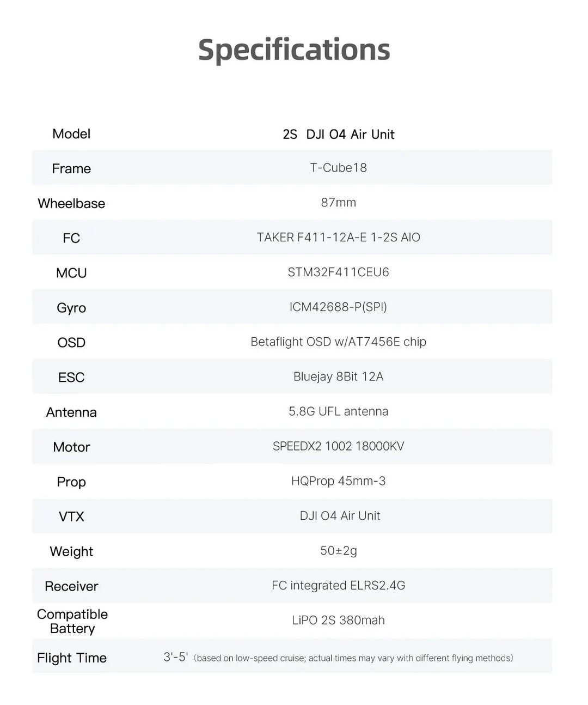Select the TAKER F411-12A-E 1-2S AIO text
This screenshot has width=588, height=705.
(x=338, y=238)
